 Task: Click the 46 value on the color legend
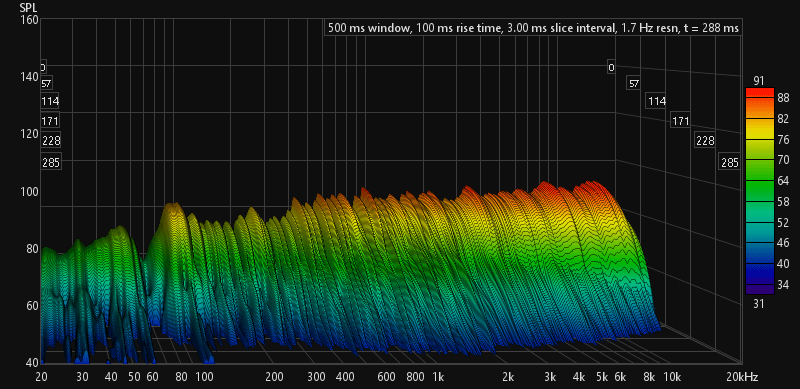783,243
